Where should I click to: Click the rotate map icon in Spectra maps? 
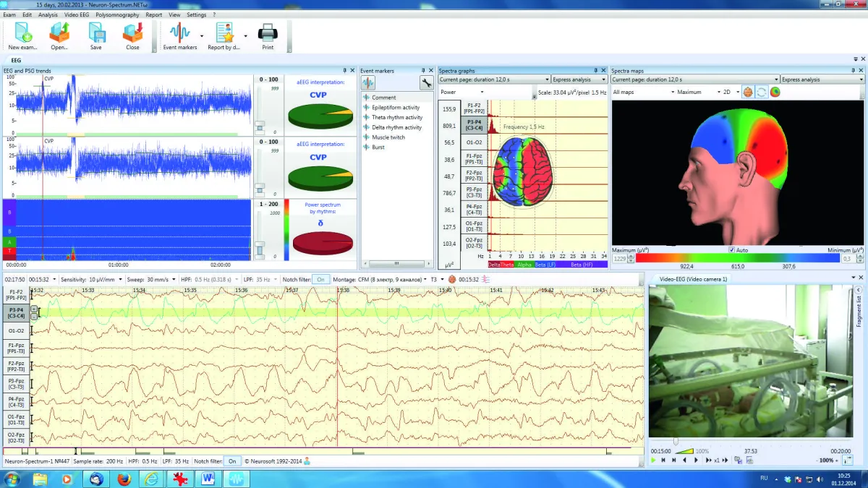(x=762, y=92)
